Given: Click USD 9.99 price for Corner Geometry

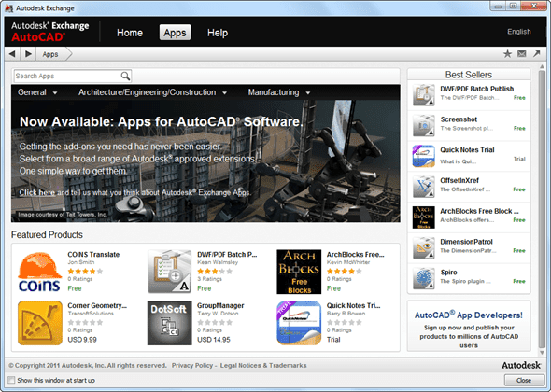Looking at the screenshot, I should pos(82,340).
